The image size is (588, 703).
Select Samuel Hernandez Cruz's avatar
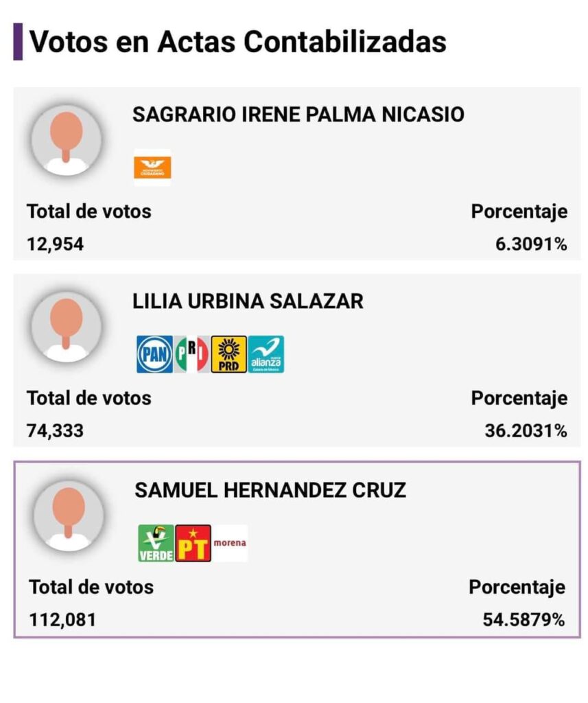[x=69, y=515]
